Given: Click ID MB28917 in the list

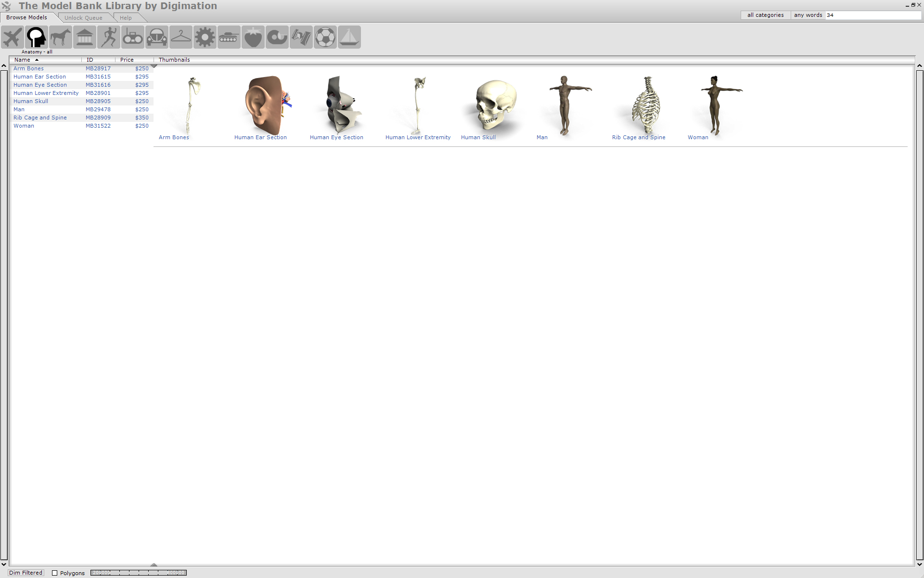Looking at the screenshot, I should click(98, 68).
